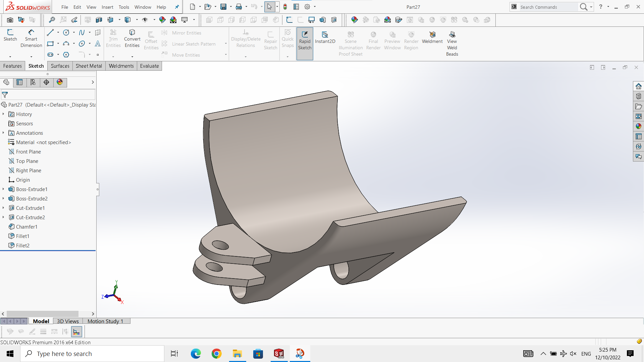
Task: Toggle the Hide/Show Items eye icon
Action: pos(145,20)
